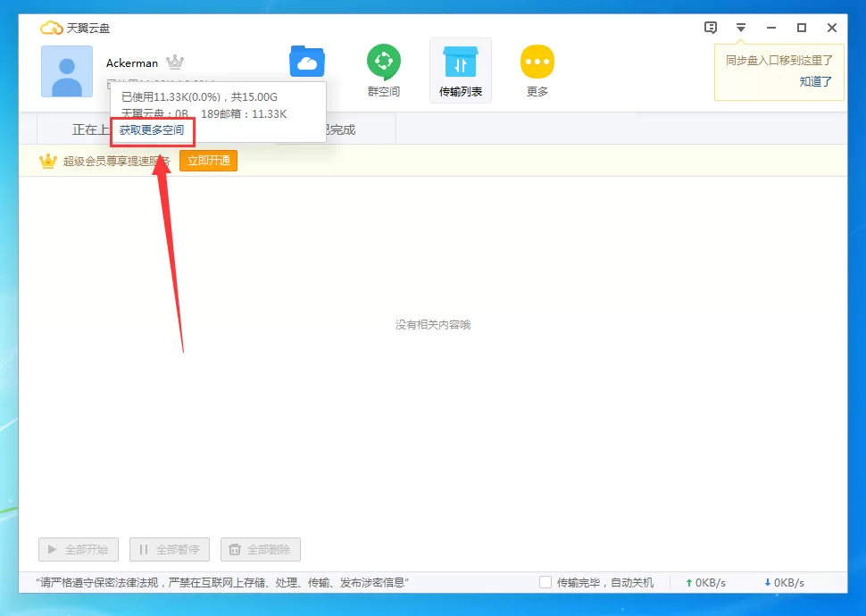Click 立即开通 orange button
This screenshot has height=616, width=866.
[208, 161]
